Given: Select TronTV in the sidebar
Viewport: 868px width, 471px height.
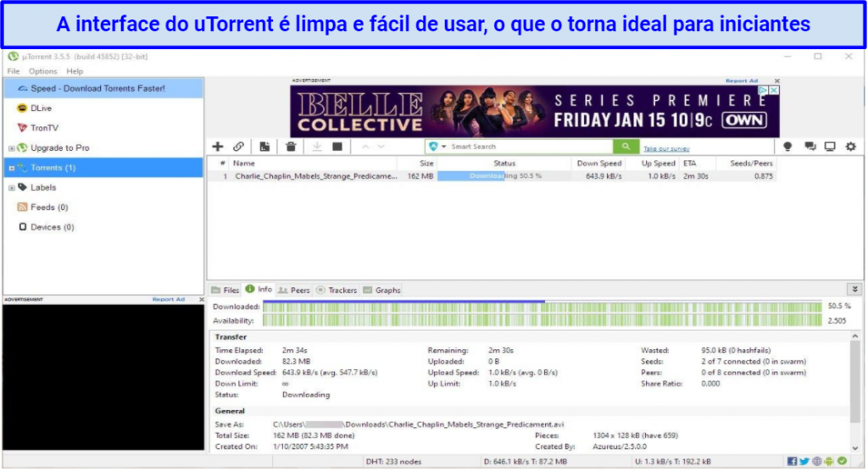Looking at the screenshot, I should 44,129.
